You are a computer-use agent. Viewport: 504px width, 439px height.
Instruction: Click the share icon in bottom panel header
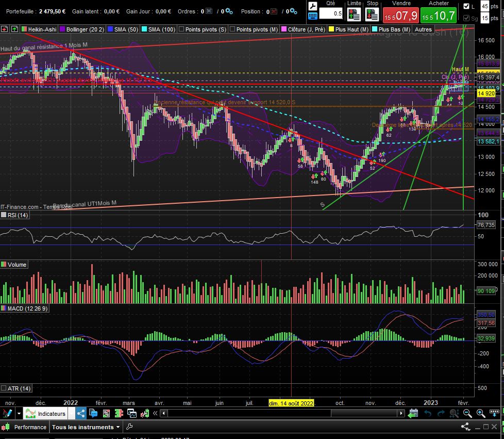tap(465, 427)
